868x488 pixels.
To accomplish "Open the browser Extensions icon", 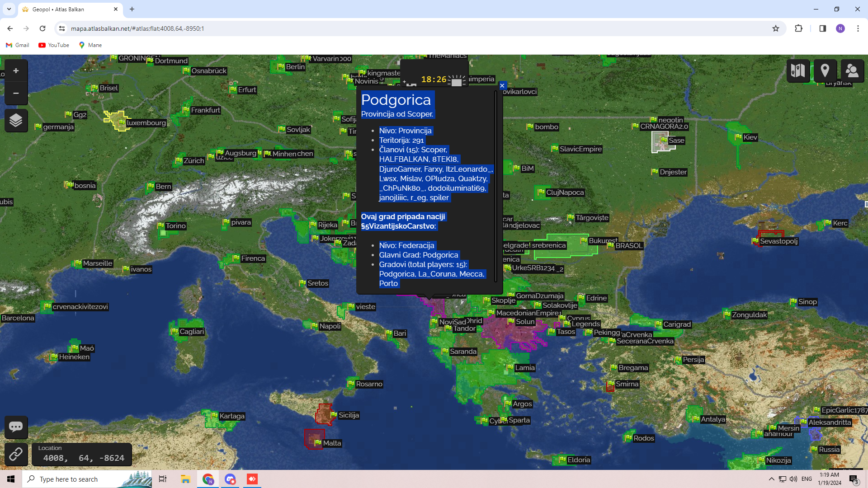I will tap(799, 28).
